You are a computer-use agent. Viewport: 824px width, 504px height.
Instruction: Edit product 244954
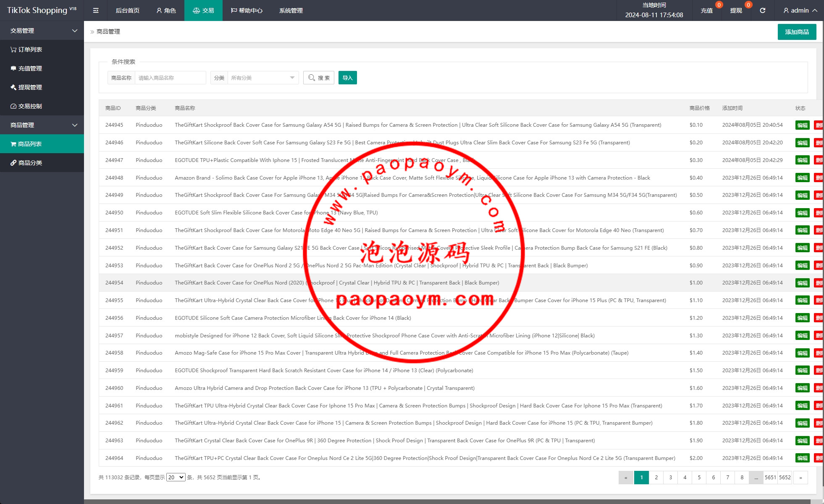(802, 283)
